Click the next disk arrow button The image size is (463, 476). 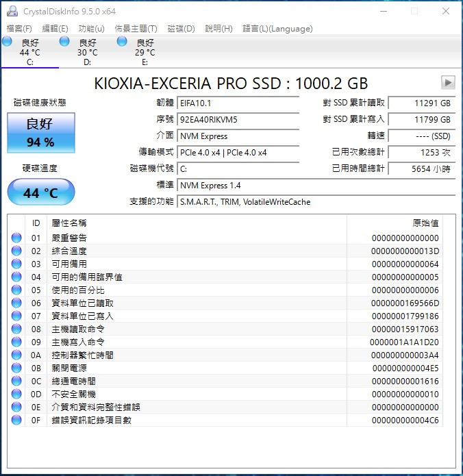coord(448,83)
